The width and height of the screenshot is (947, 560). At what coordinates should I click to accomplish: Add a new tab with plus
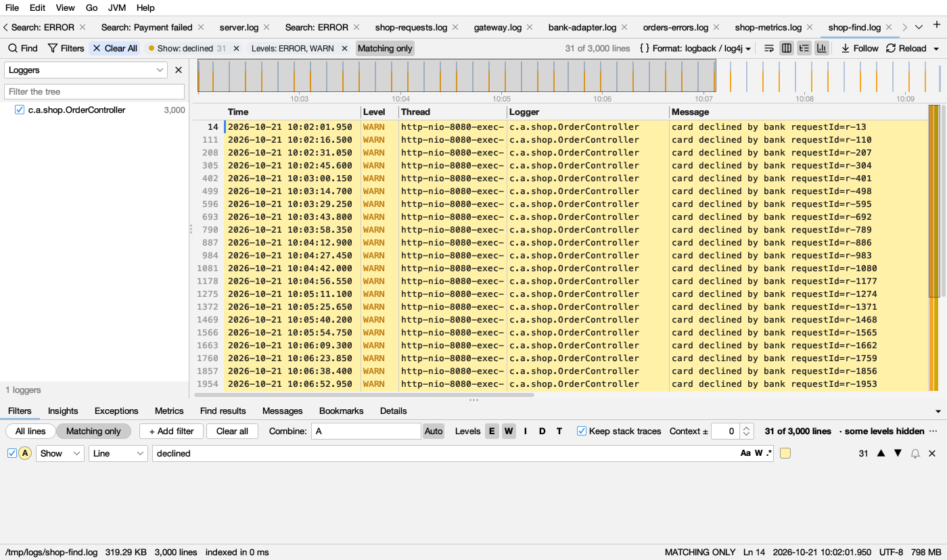[x=937, y=25]
